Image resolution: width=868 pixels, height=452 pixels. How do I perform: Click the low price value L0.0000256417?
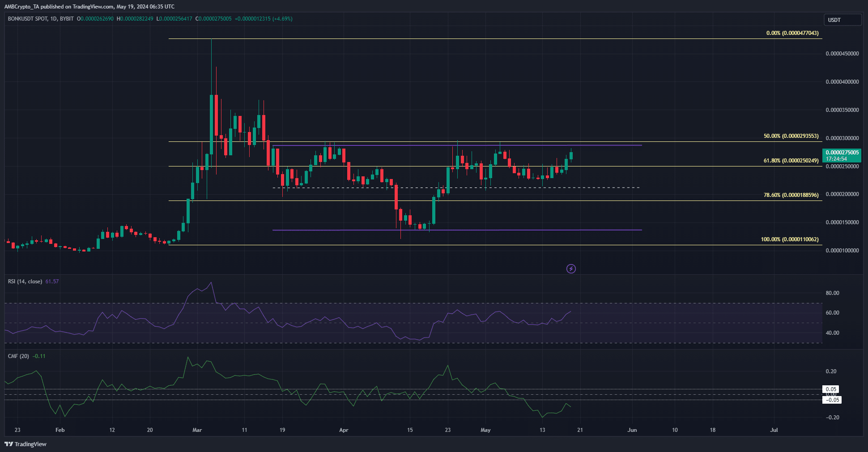click(174, 19)
